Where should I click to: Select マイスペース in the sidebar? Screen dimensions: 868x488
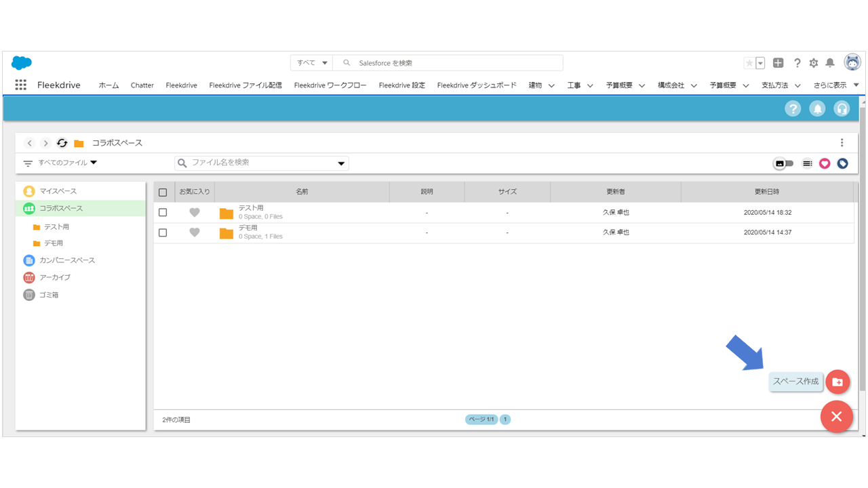click(58, 191)
